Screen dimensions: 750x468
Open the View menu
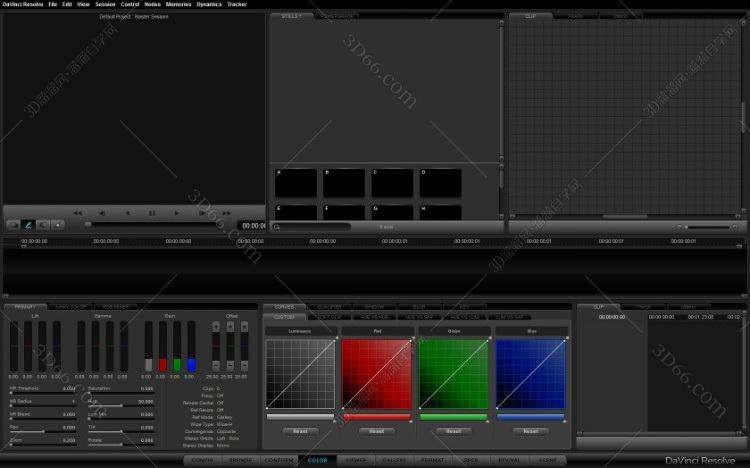pos(83,4)
